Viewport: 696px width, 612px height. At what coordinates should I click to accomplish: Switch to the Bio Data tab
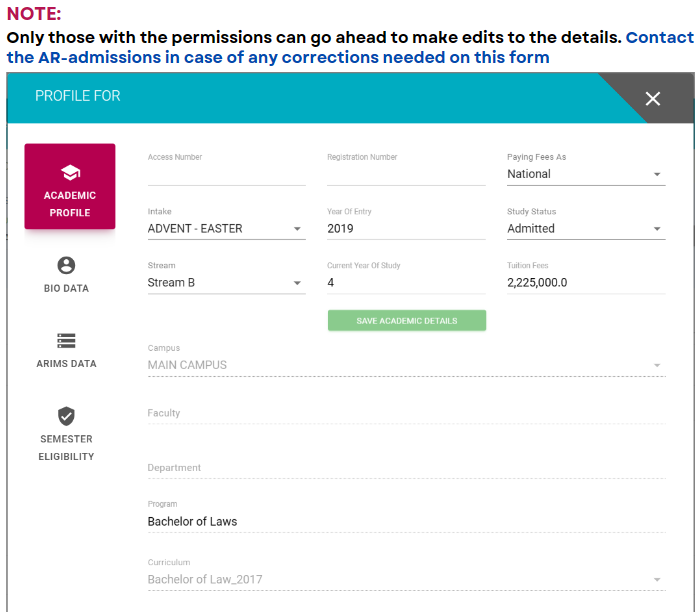click(x=66, y=288)
